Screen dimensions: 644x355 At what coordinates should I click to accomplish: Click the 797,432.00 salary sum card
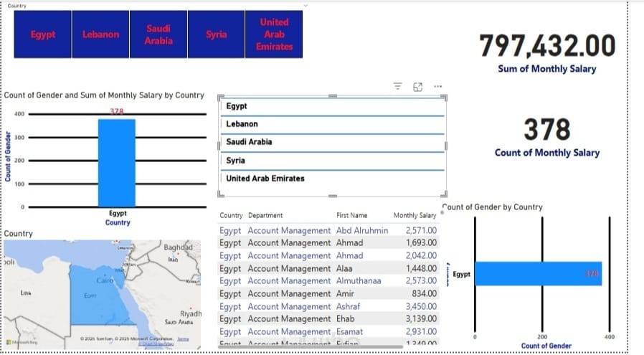tap(547, 45)
